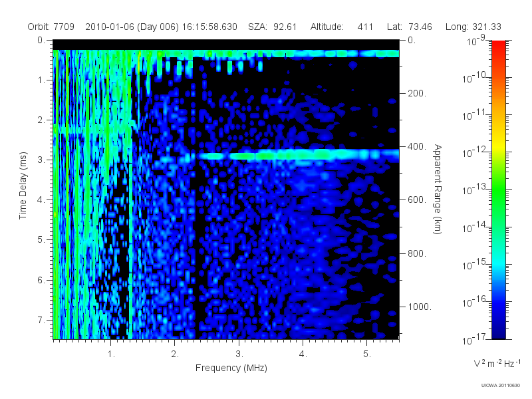Click the '3.' tick on Frequency axis
Screen dimensions: 532x399
[239, 354]
